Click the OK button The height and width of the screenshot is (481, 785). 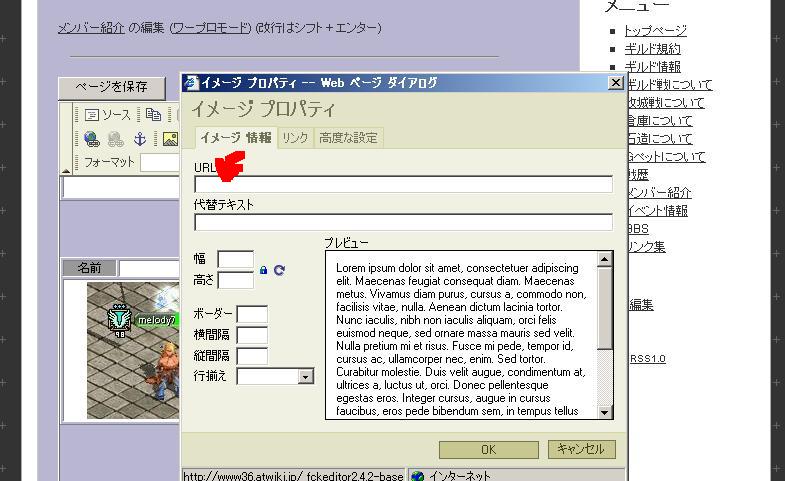(489, 449)
